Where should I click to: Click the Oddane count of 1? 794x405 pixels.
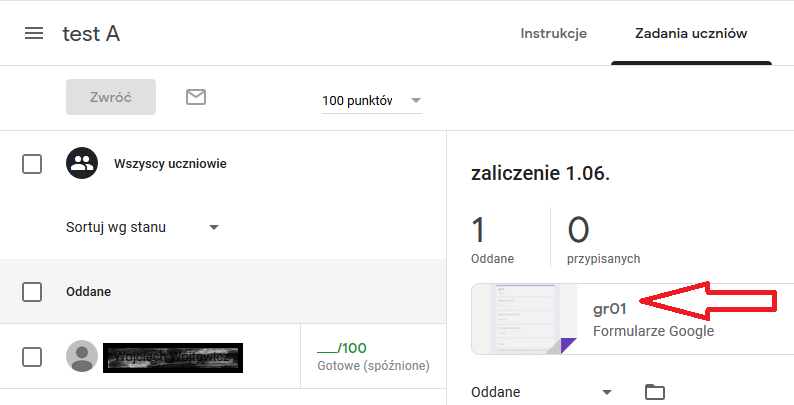click(x=479, y=230)
